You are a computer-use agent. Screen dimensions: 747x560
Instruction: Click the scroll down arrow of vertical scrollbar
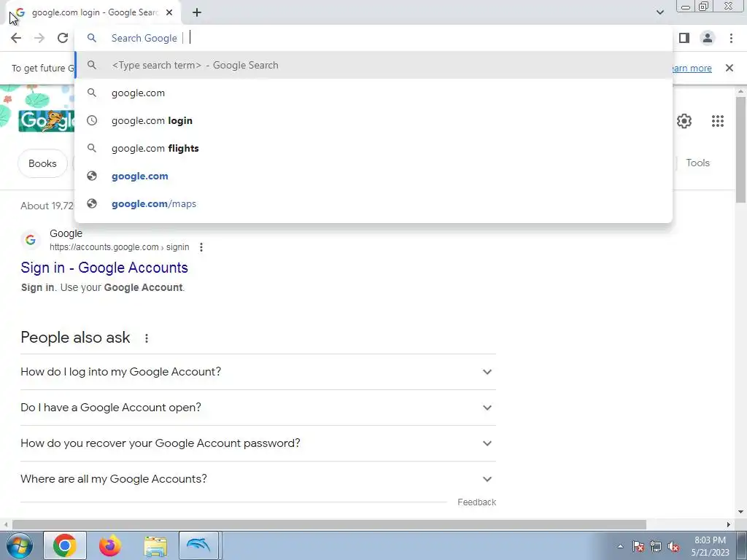tap(740, 512)
